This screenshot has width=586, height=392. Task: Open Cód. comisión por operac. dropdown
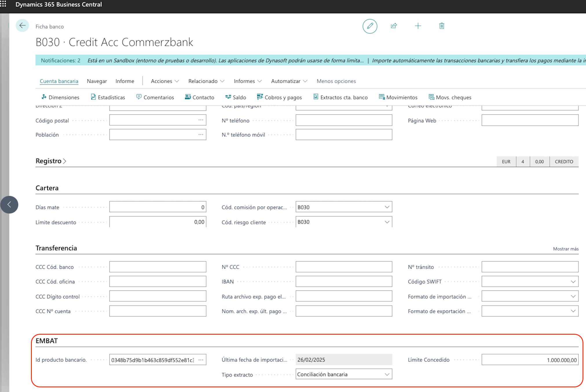387,207
